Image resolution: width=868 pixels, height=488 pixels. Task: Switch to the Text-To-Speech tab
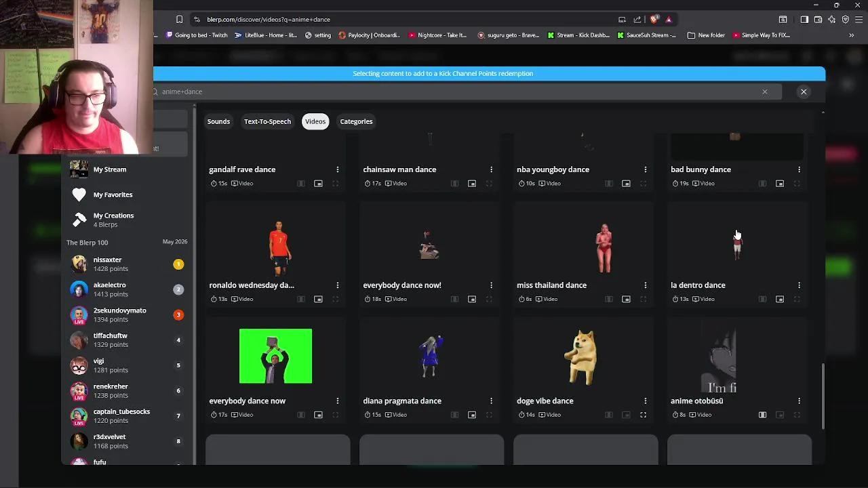coord(267,121)
